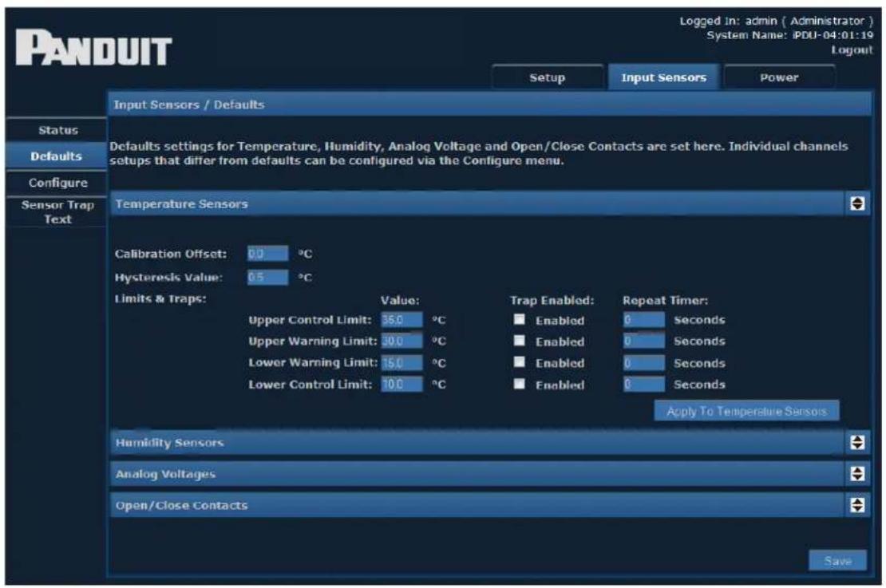This screenshot has height=588, width=886.
Task: Click the Lower Control Limit repeat timer field
Action: point(644,384)
